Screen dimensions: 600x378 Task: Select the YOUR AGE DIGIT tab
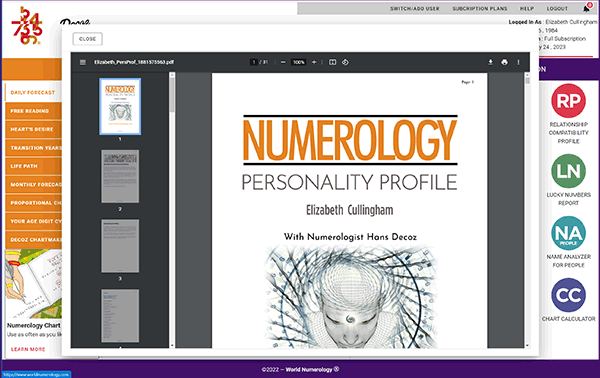pos(33,221)
